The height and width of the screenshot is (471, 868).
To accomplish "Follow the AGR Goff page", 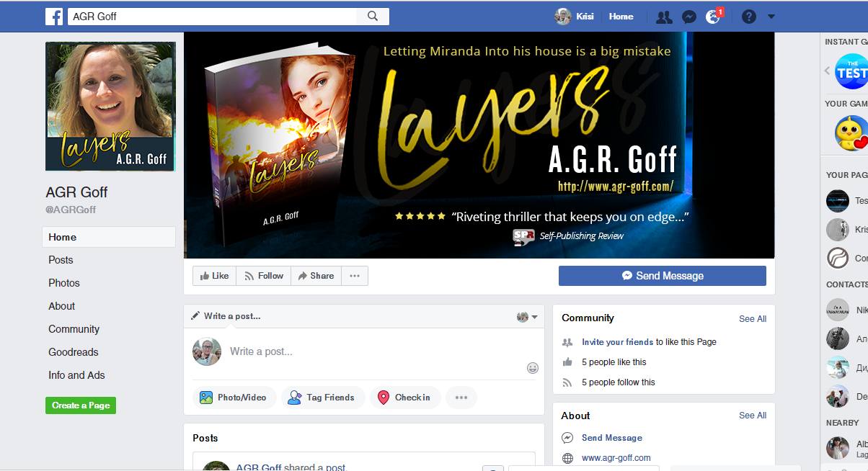I will pos(263,276).
